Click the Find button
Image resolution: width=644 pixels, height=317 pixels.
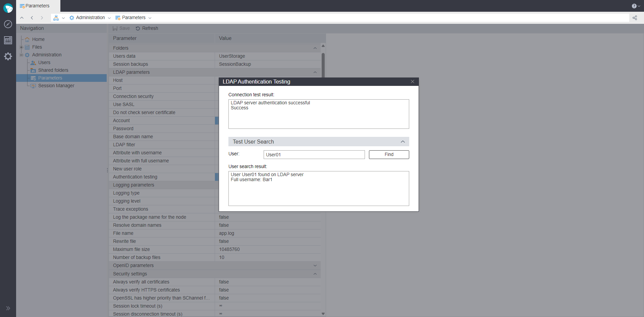389,155
